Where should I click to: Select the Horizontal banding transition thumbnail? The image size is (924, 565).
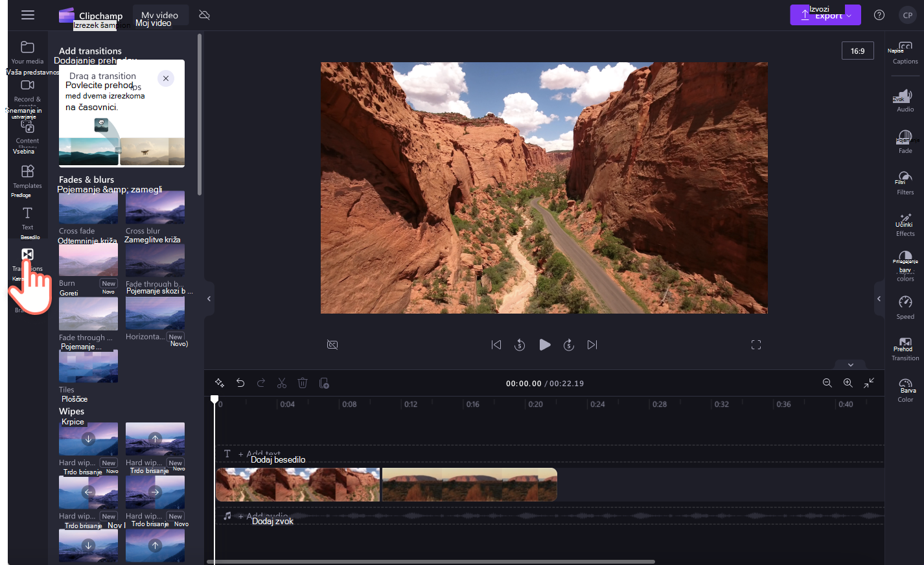pos(155,314)
